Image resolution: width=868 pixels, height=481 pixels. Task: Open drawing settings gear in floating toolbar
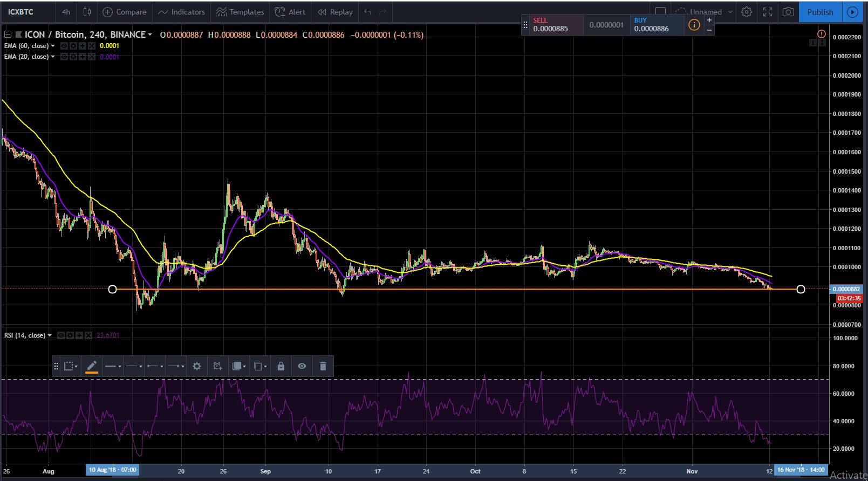197,366
